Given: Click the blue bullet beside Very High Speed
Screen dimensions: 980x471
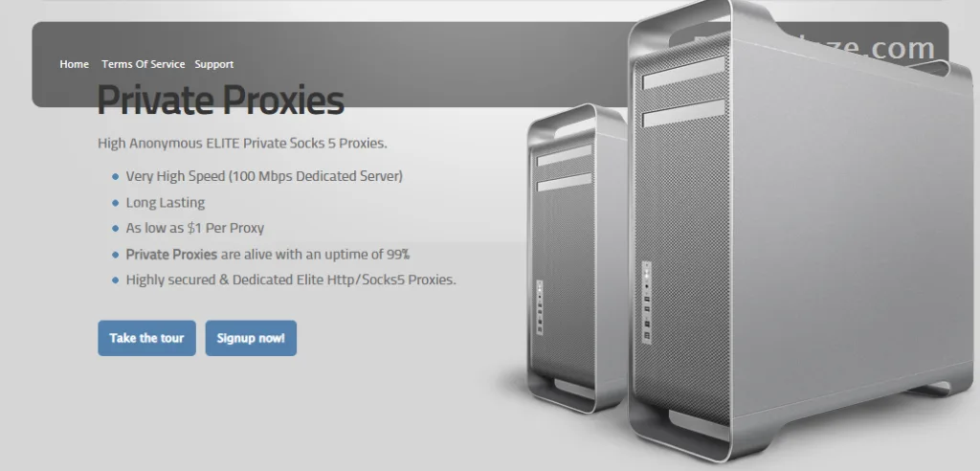Looking at the screenshot, I should tap(115, 177).
